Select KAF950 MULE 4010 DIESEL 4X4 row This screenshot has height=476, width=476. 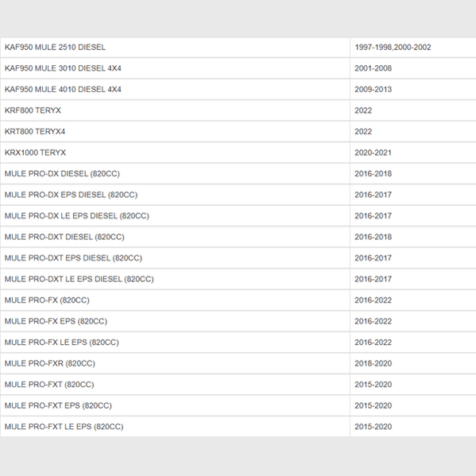point(238,89)
